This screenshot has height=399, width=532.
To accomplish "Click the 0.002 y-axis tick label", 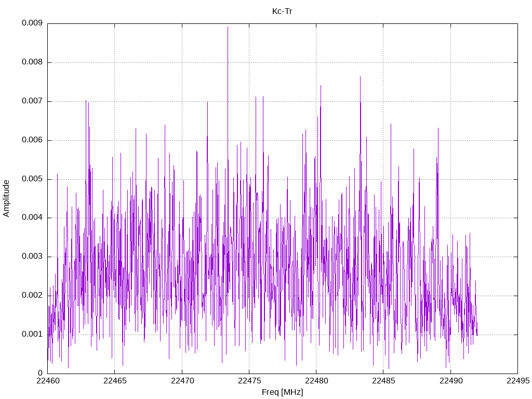I will tap(32, 296).
